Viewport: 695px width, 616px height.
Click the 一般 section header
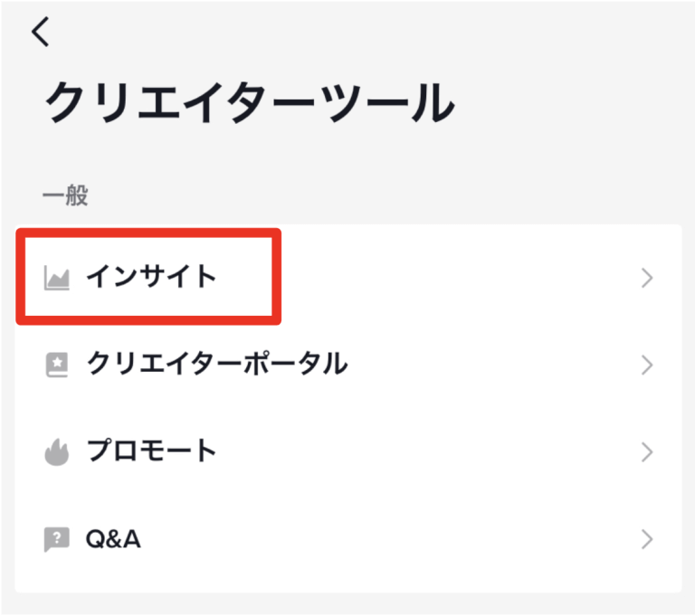pos(65,195)
